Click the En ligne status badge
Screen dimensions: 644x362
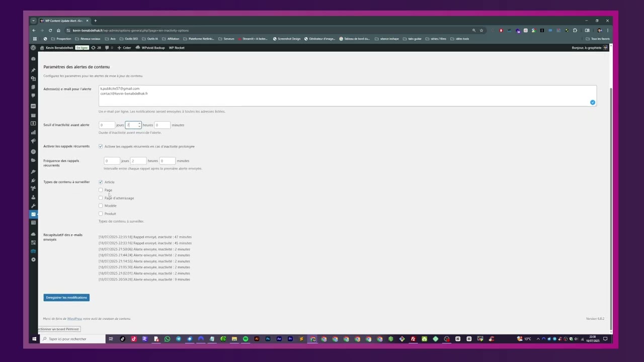click(x=82, y=48)
